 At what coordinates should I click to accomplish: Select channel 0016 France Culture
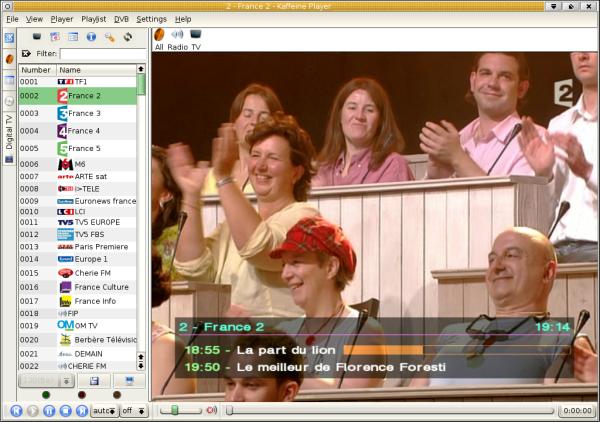[78, 287]
